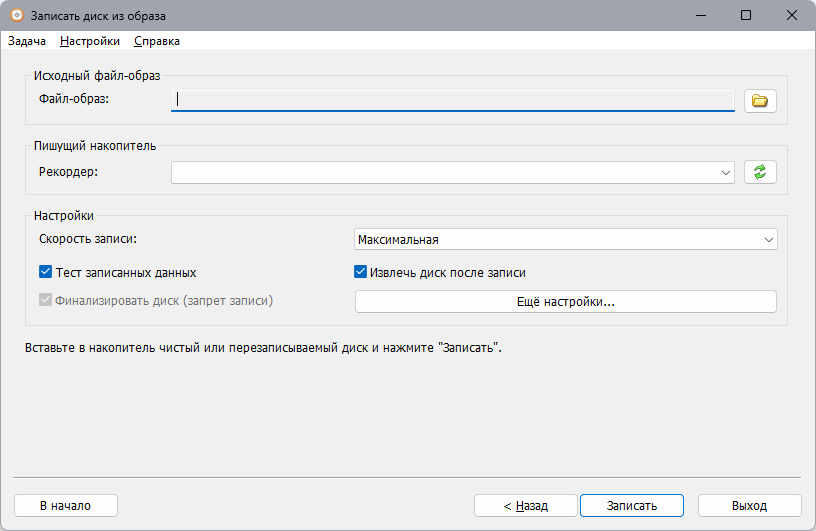Image resolution: width=816 pixels, height=531 pixels.
Task: Expand the "Рекордер" drive dropdown
Action: pos(726,173)
